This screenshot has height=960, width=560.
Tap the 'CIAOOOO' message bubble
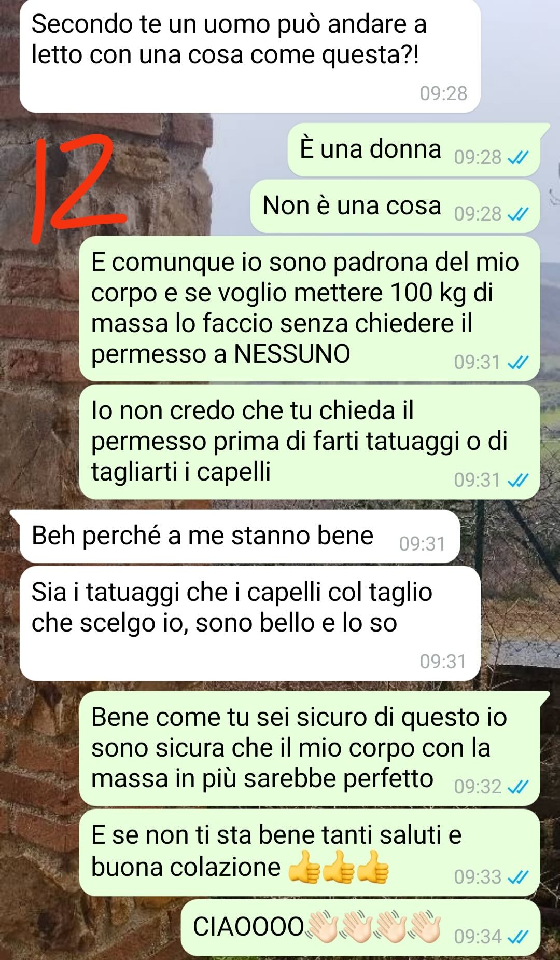click(x=360, y=927)
